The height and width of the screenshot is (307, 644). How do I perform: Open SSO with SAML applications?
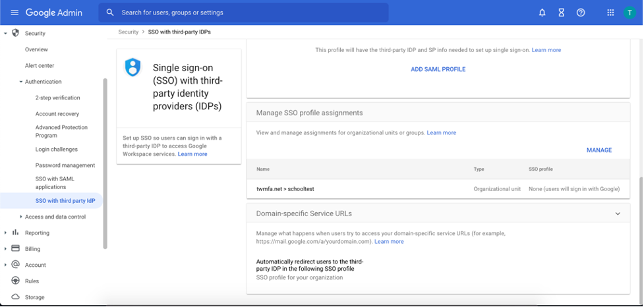click(x=55, y=182)
